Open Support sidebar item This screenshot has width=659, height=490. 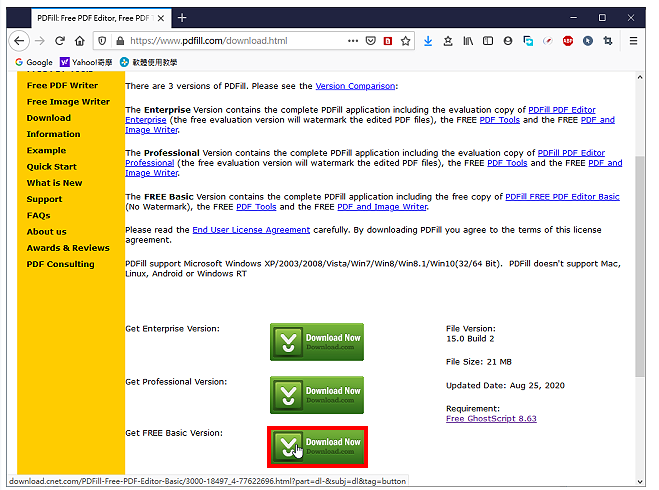coord(44,199)
